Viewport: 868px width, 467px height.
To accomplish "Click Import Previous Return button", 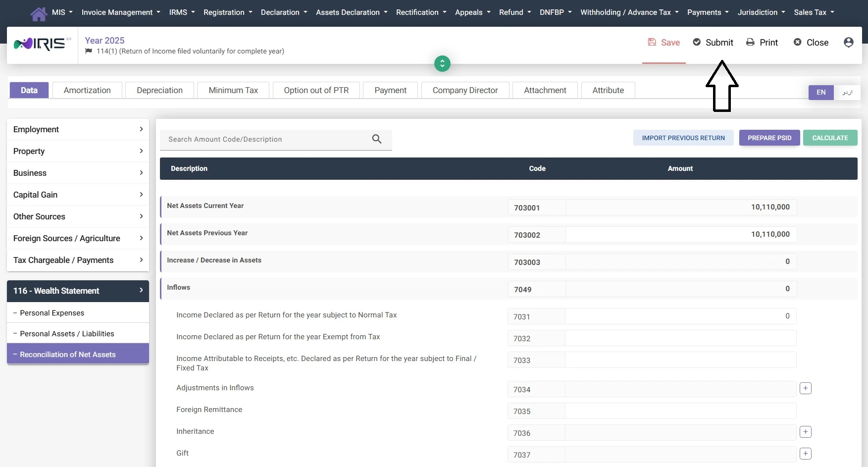I will (683, 138).
